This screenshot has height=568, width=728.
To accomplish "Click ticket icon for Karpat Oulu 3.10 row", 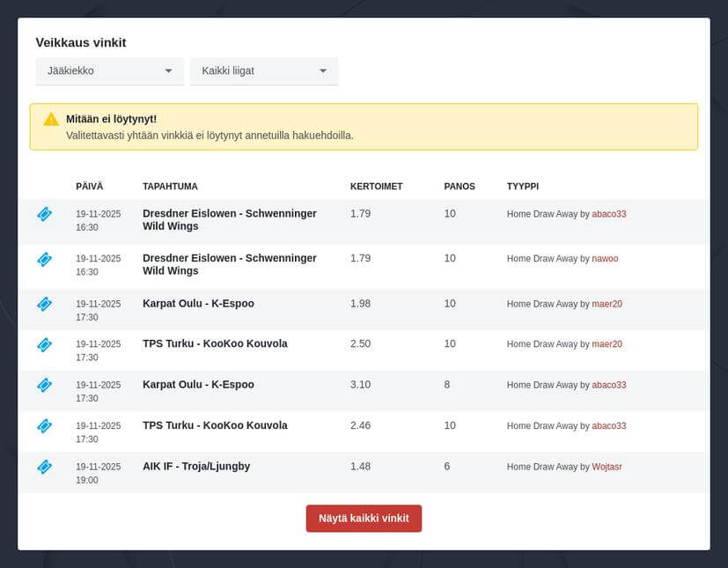I will pos(44,385).
